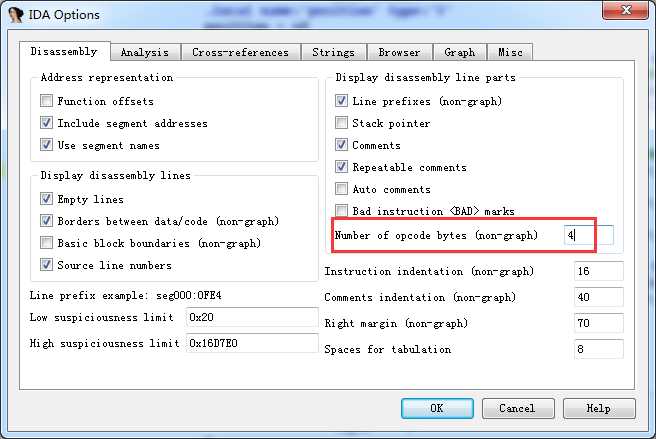Focus the Instruction indentation field
Image resolution: width=656 pixels, height=439 pixels.
(599, 271)
